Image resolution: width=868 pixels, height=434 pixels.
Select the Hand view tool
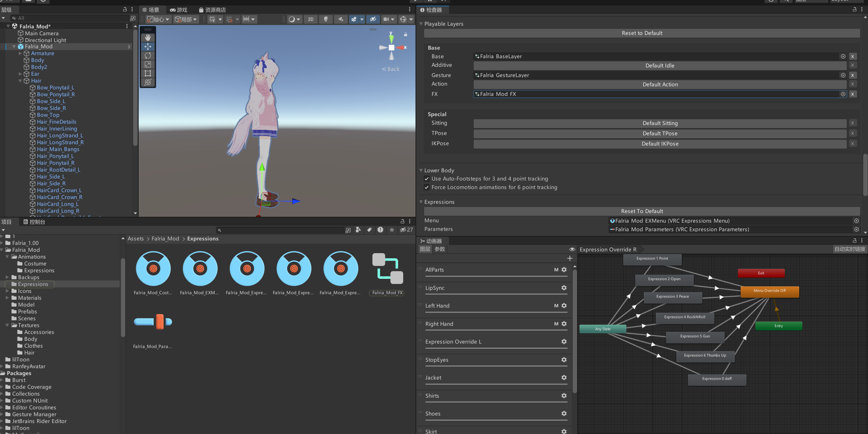[148, 37]
